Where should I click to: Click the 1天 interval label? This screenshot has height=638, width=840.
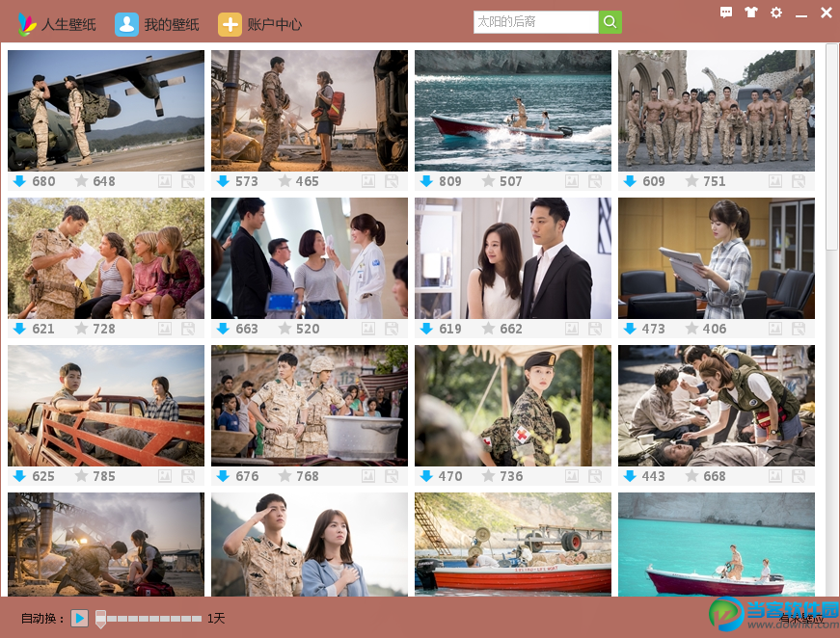[x=216, y=619]
